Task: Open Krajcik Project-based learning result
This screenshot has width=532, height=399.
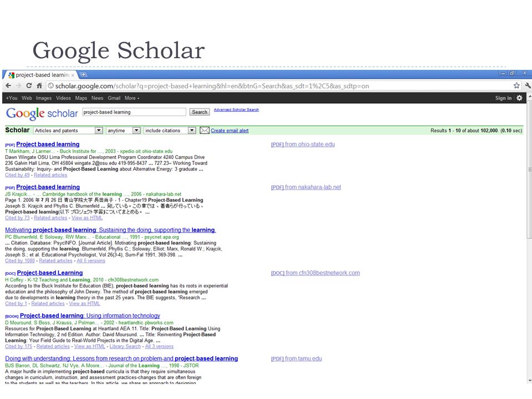Action: [48, 187]
